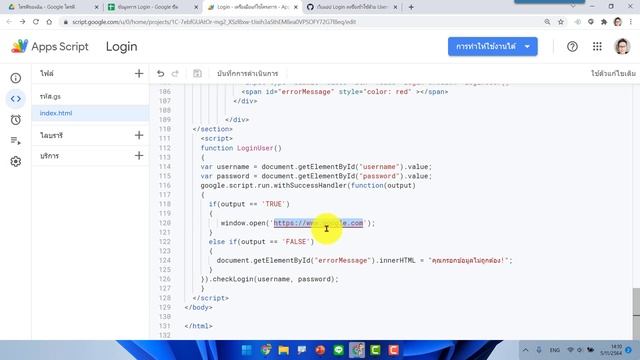Viewport: 640px width, 360px height.
Task: Reload the page in browser
Action: (x=36, y=22)
